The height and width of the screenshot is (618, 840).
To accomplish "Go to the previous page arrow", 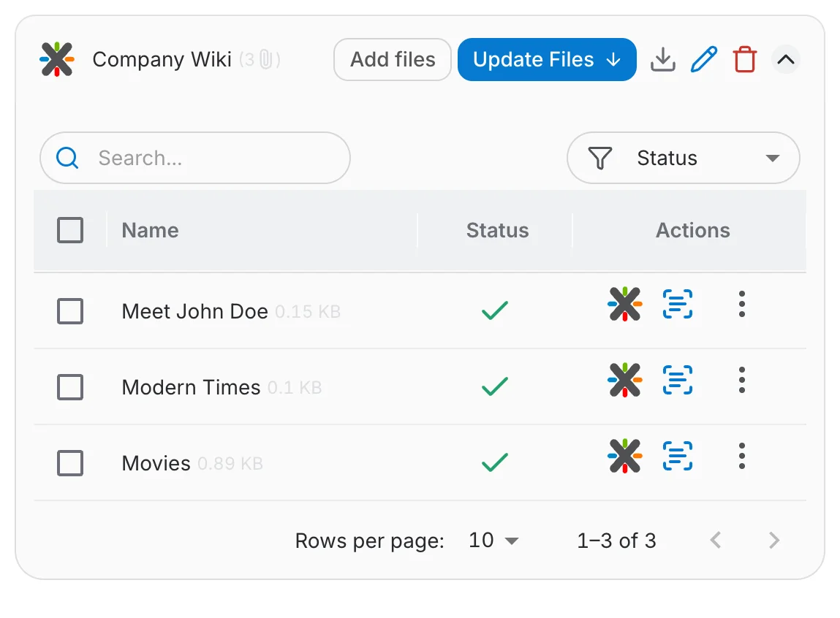I will click(716, 541).
